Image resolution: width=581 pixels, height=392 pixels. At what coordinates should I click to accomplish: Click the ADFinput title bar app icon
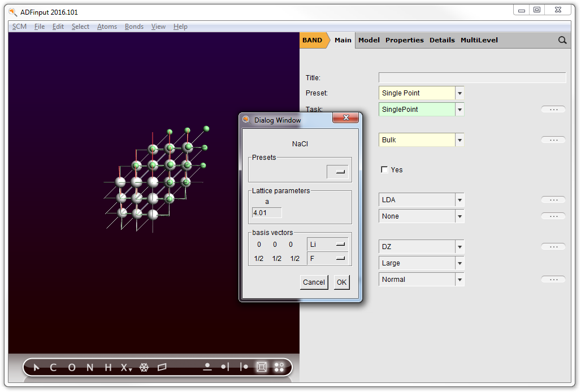pyautogui.click(x=12, y=12)
